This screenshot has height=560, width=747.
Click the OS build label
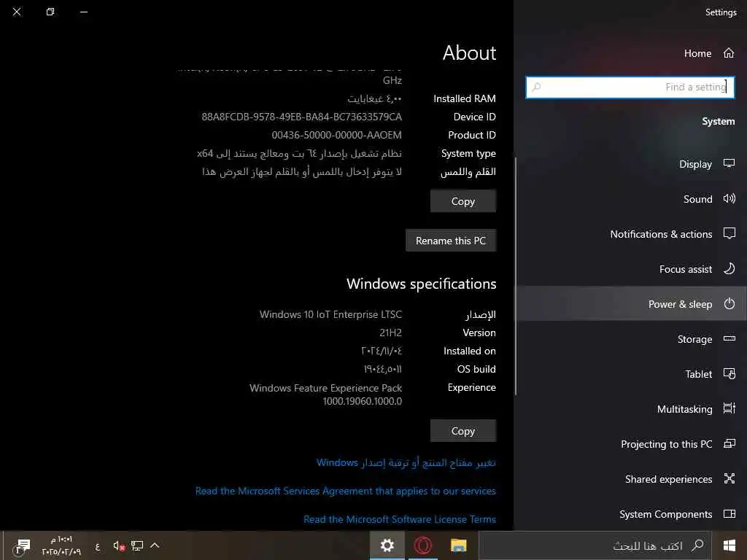point(476,369)
